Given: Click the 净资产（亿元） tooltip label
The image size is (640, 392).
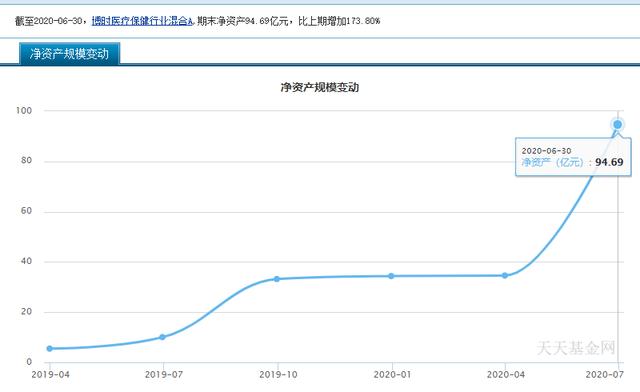Looking at the screenshot, I should coord(553,162).
